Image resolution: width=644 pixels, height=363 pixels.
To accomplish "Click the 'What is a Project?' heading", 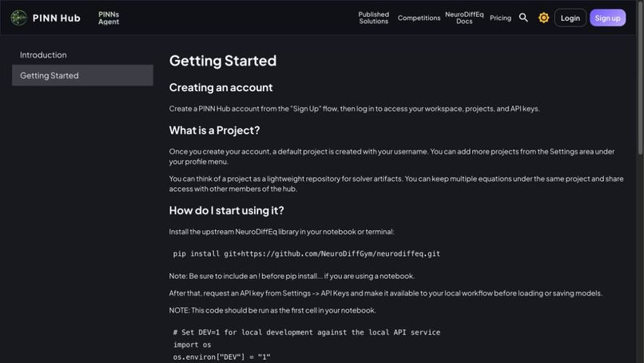I will 214,130.
